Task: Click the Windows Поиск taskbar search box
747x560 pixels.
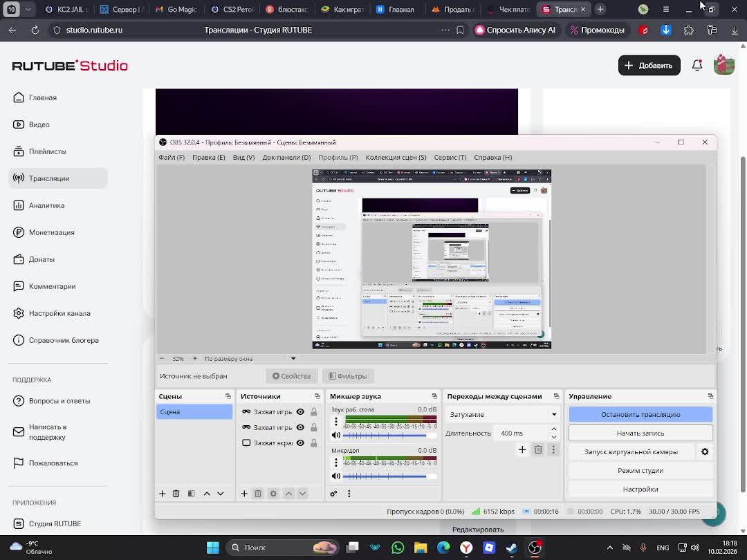Action: coord(282,548)
